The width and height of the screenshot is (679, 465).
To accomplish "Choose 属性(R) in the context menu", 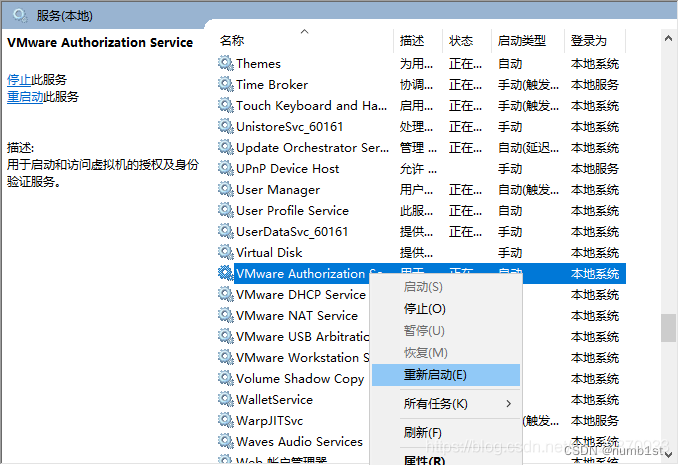I will click(x=446, y=458).
